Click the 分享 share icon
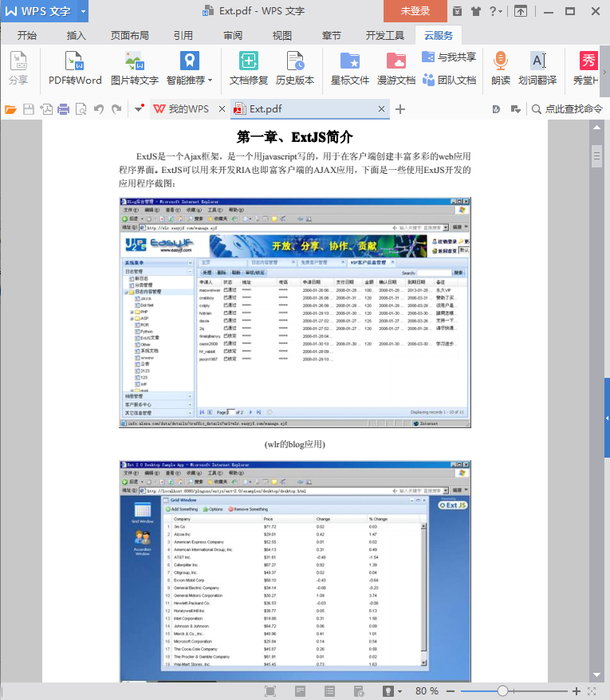The height and width of the screenshot is (700, 610). [x=18, y=69]
